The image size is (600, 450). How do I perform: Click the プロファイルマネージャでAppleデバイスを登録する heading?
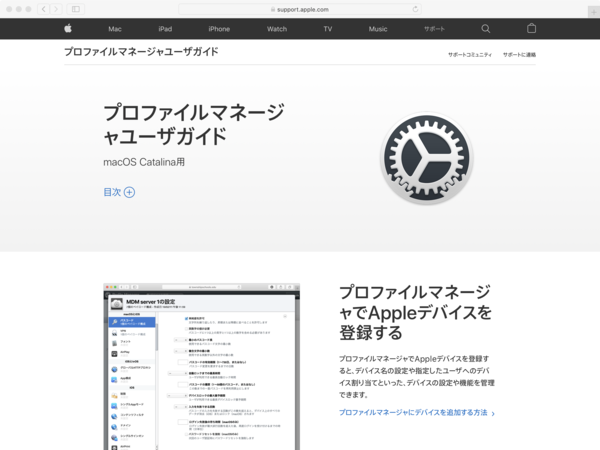415,312
